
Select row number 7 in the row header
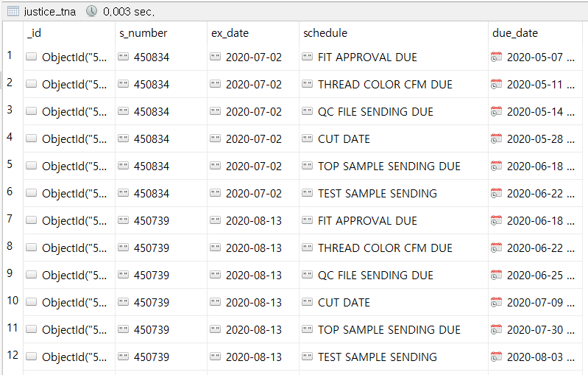[10, 219]
